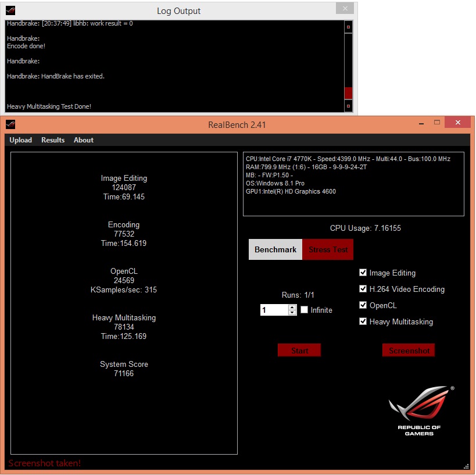Click CPU:Intel Core i7 4770K info line

348,159
